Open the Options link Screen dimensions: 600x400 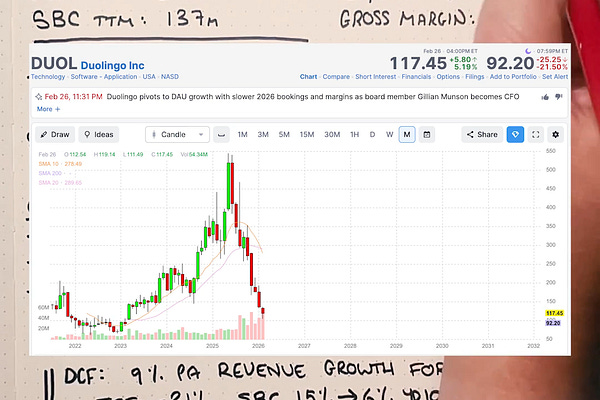[448, 77]
